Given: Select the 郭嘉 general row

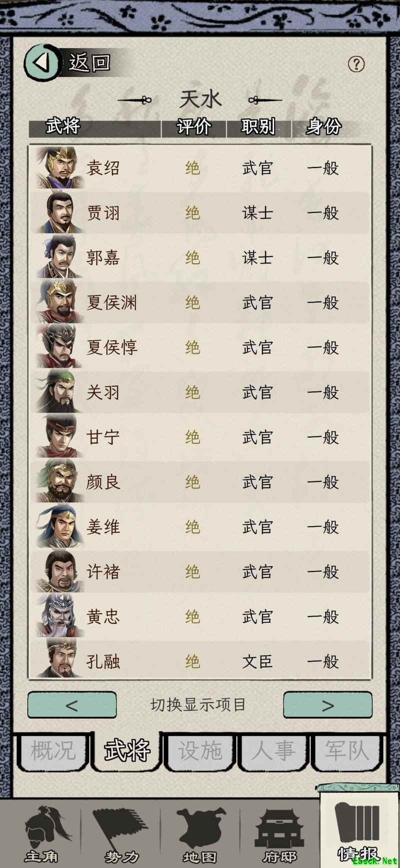Looking at the screenshot, I should (200, 257).
